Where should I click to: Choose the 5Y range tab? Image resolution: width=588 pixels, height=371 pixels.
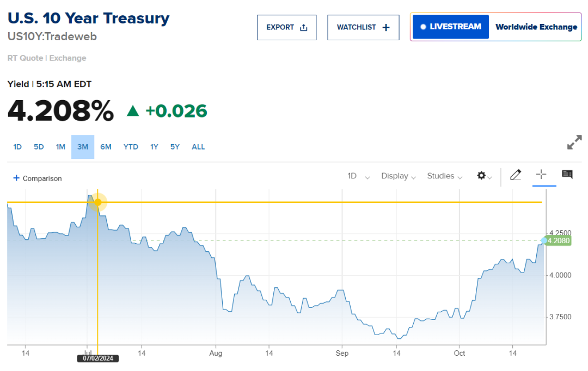point(174,147)
